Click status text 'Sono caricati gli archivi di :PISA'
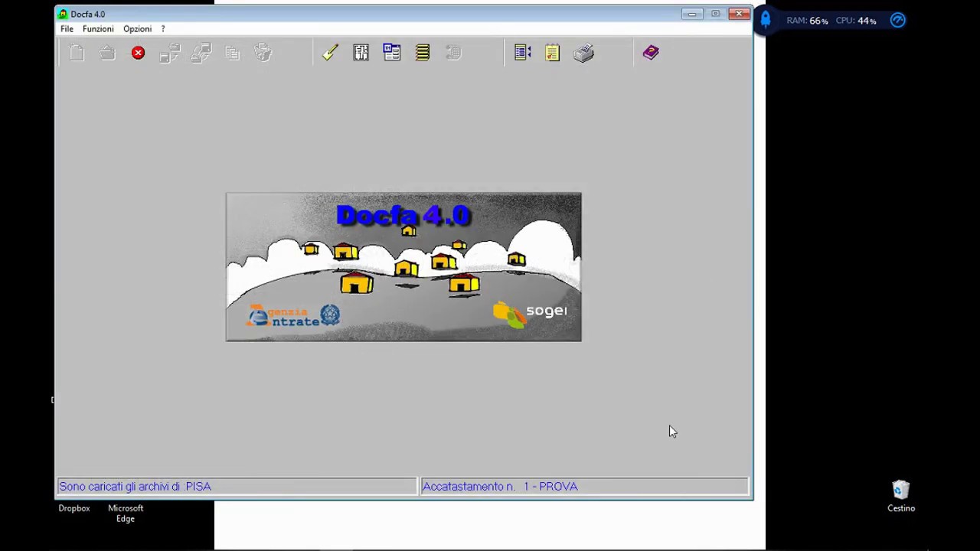 (135, 487)
